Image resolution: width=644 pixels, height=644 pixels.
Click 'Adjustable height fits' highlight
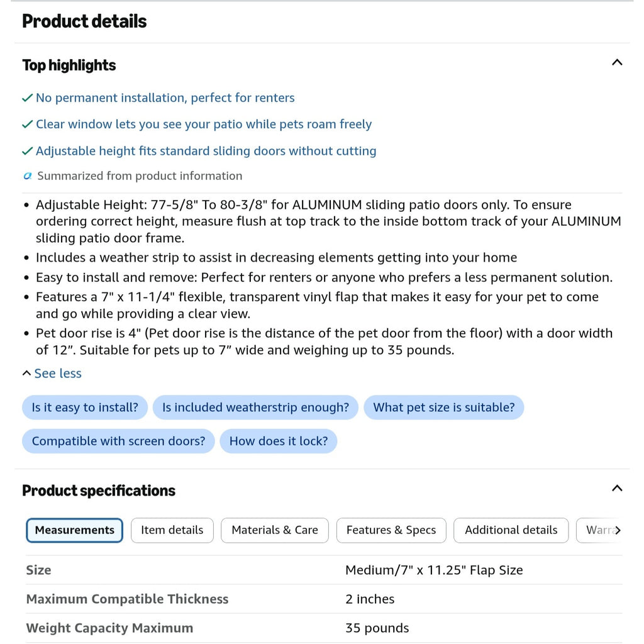coord(206,151)
